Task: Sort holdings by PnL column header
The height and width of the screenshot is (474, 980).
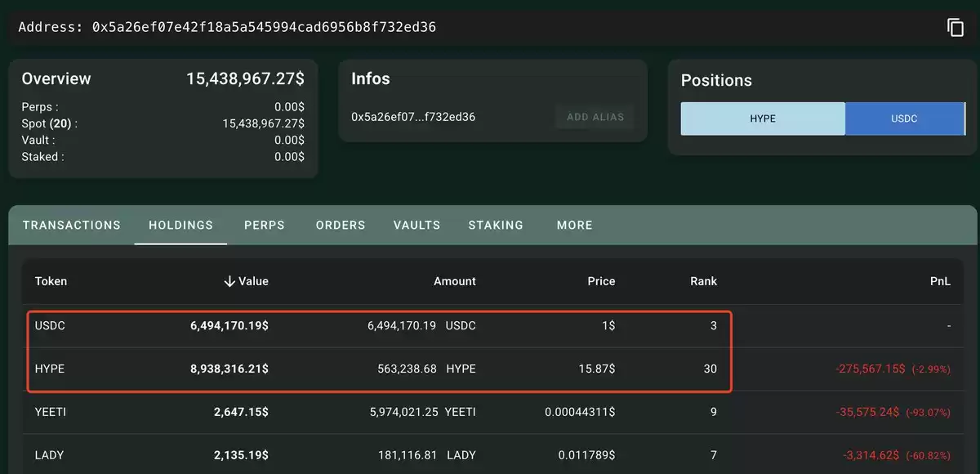Action: click(x=940, y=281)
